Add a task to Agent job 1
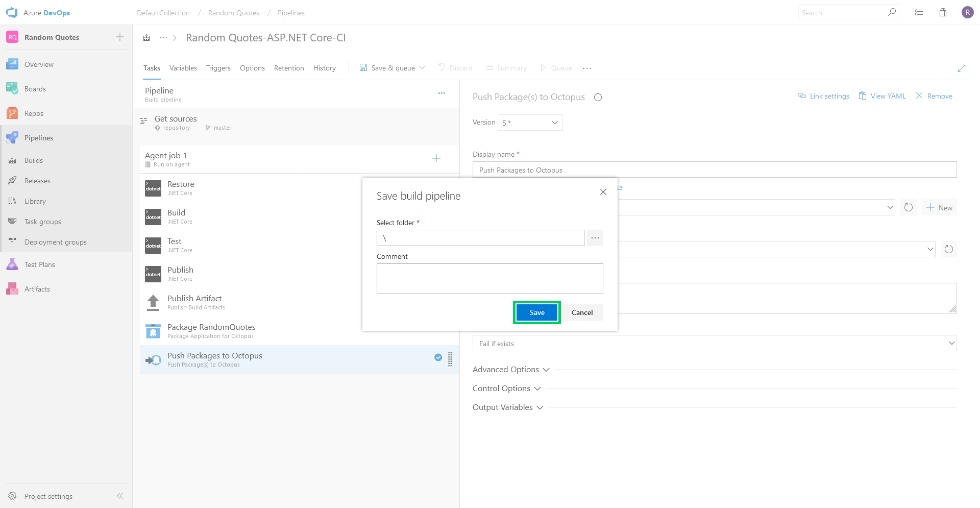Image resolution: width=980 pixels, height=508 pixels. tap(436, 159)
